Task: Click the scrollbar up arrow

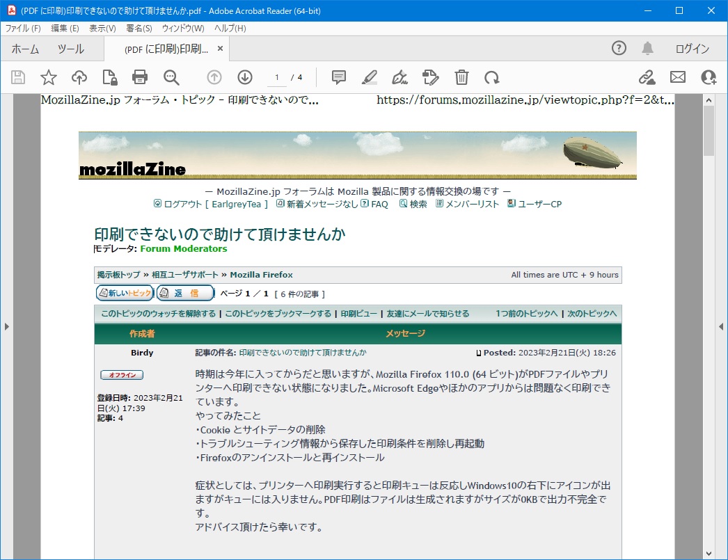Action: [709, 99]
